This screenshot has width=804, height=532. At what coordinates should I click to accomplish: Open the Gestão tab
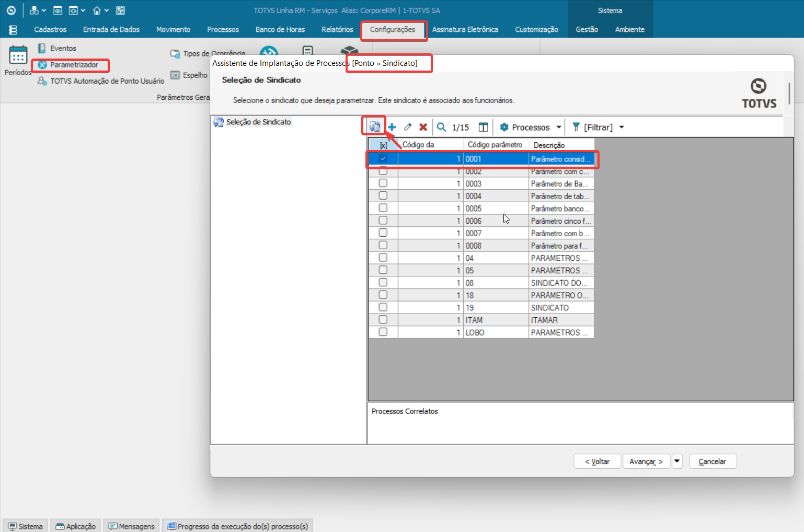click(587, 30)
